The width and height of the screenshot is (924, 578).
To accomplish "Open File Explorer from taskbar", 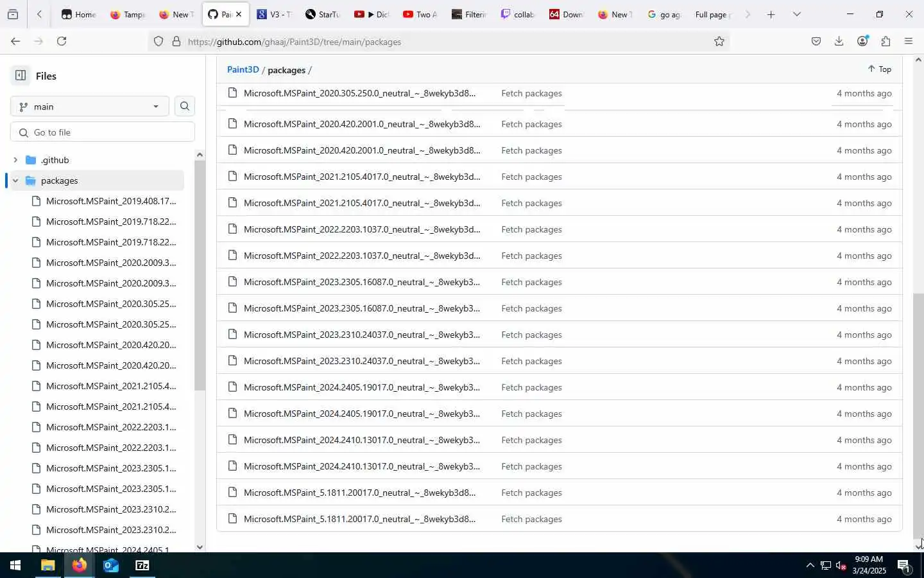I will 47,565.
